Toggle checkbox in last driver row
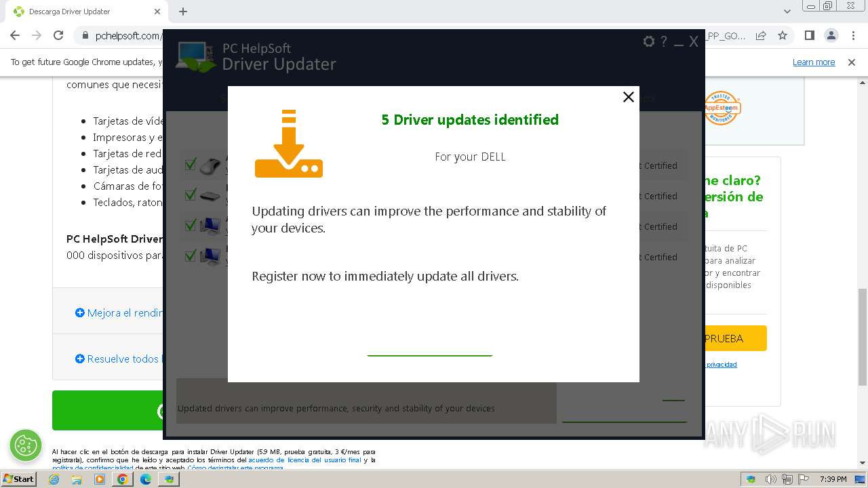The width and height of the screenshot is (868, 488). 191,256
